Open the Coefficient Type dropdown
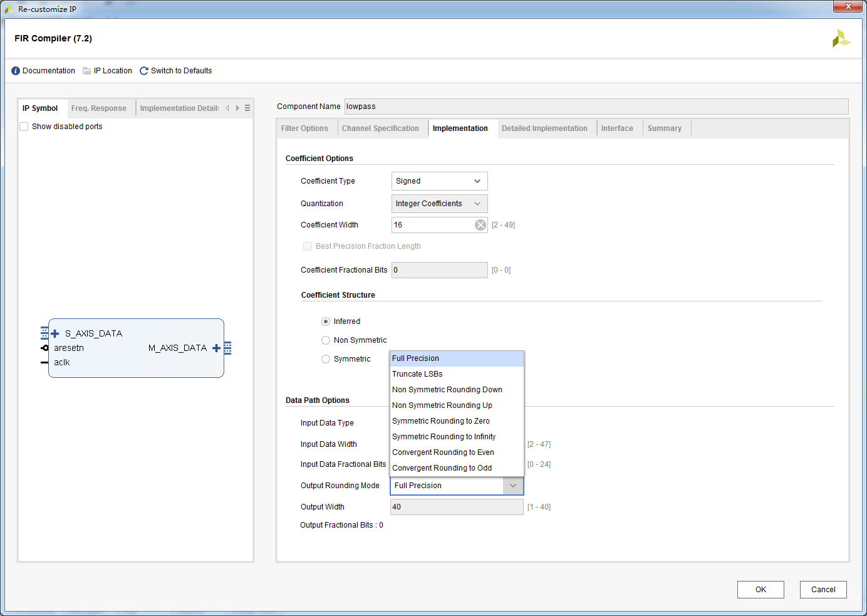This screenshot has height=616, width=867. [439, 181]
